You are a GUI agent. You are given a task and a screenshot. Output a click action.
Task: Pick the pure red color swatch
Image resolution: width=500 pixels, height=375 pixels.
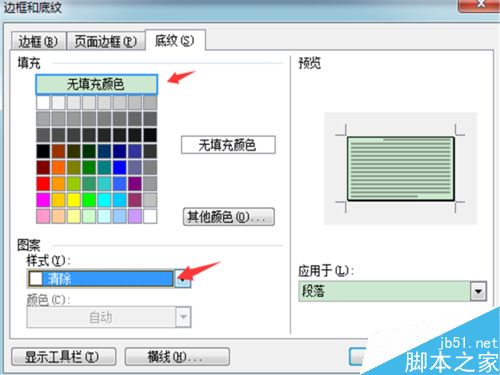coord(43,184)
